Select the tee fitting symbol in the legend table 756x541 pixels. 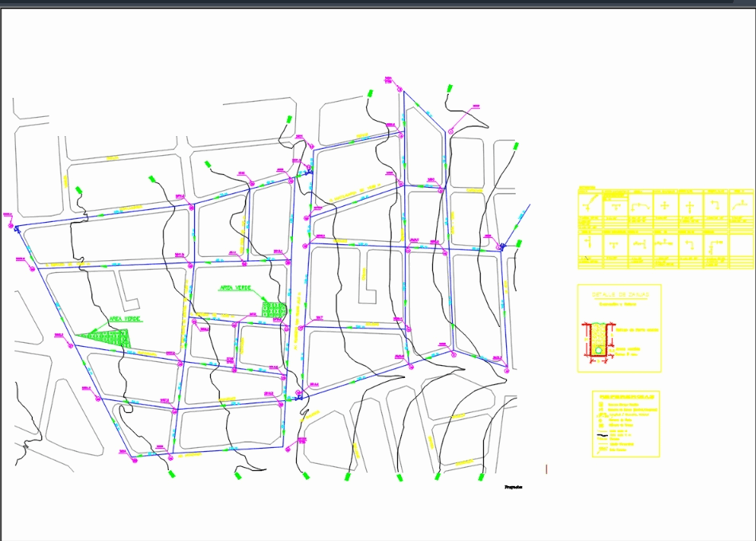point(616,205)
